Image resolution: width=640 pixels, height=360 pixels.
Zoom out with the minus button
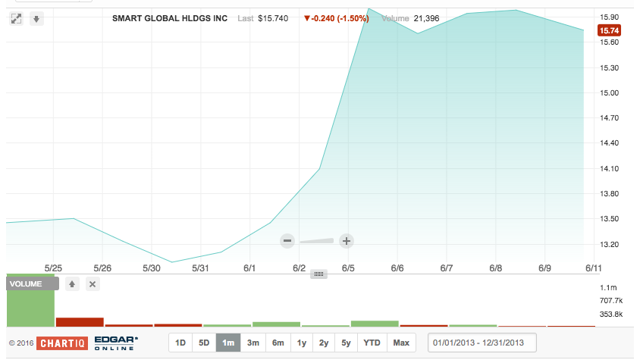(287, 241)
